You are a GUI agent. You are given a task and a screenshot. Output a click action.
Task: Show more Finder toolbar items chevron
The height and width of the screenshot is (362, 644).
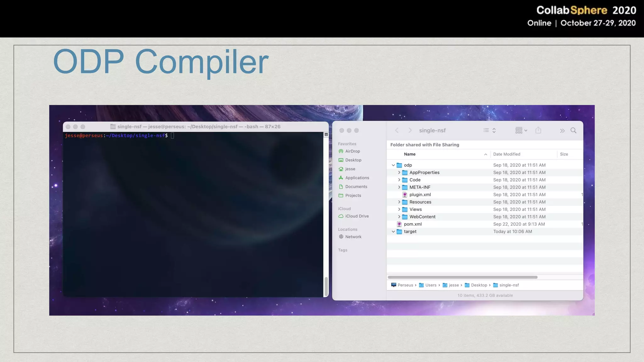coord(562,131)
